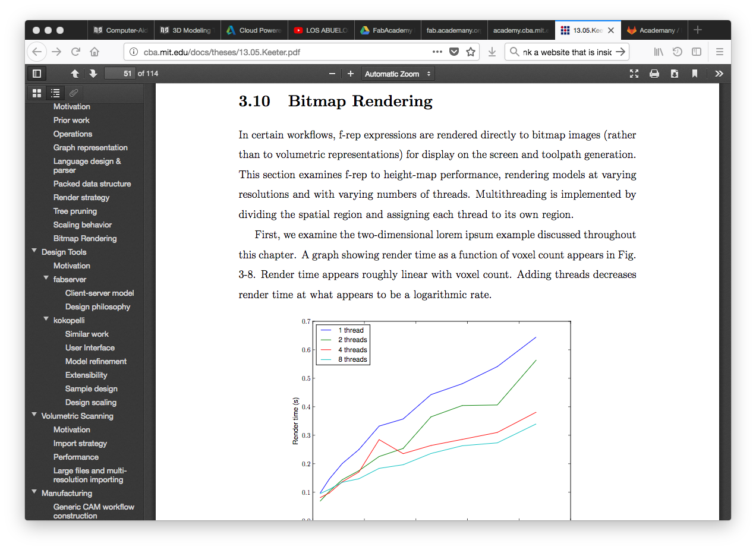Open Graph representation outline entry

tap(90, 147)
